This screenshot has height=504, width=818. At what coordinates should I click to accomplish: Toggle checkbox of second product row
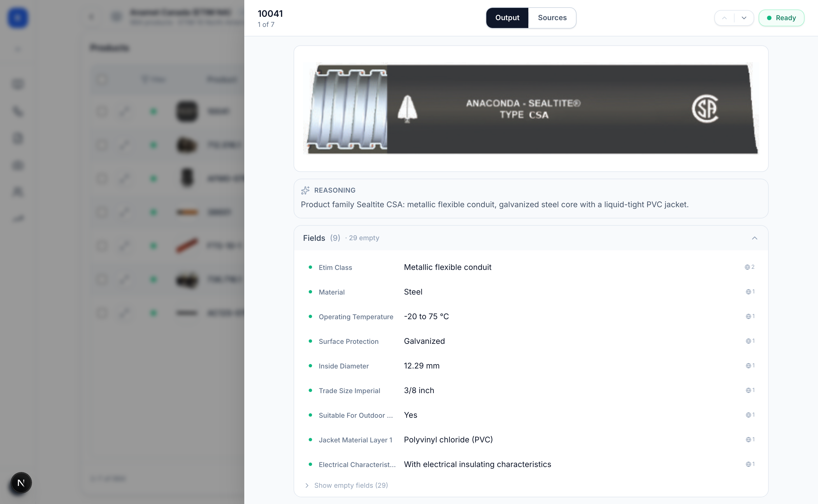point(102,145)
